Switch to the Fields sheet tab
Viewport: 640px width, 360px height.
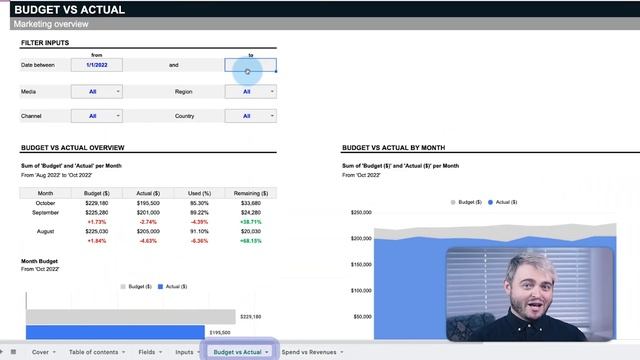(147, 352)
